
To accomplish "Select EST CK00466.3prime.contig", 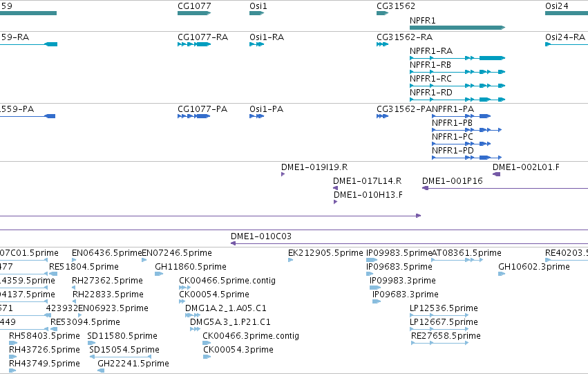I will (x=207, y=343).
